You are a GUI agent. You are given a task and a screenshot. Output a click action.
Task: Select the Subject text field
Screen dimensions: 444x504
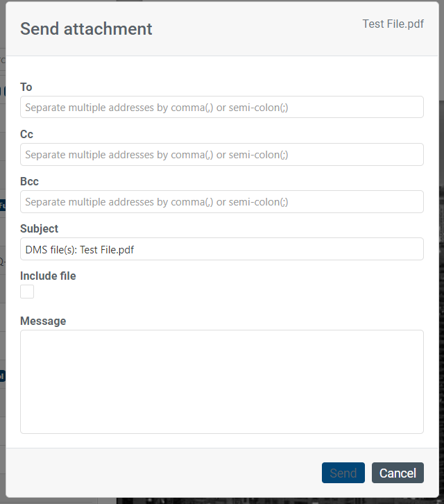tap(277, 249)
